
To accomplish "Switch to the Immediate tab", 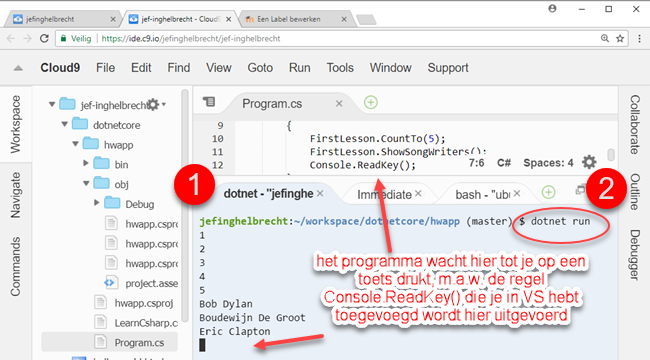I will [384, 195].
